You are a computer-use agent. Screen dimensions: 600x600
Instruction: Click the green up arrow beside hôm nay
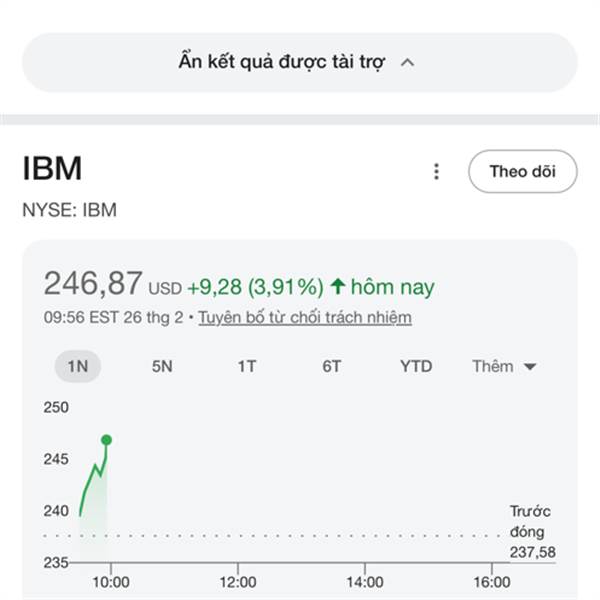(338, 287)
